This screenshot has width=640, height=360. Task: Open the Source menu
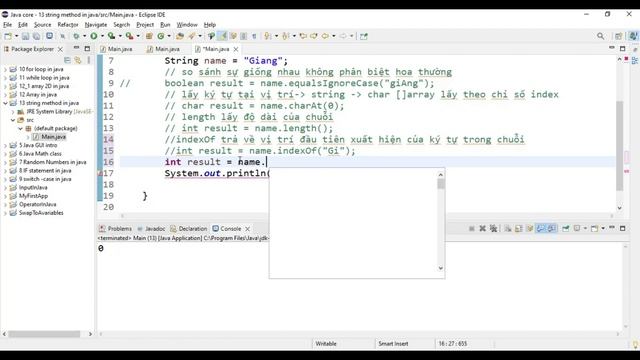coord(42,25)
